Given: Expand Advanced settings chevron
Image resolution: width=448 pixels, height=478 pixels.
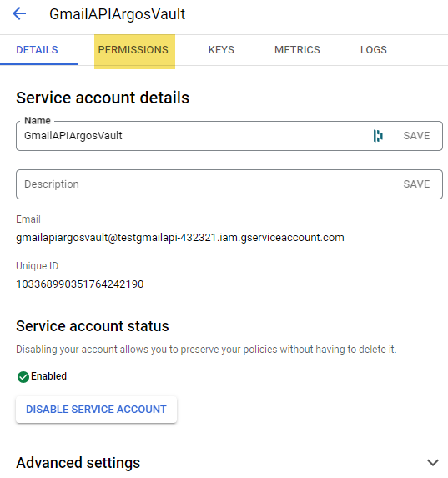Looking at the screenshot, I should [x=433, y=462].
